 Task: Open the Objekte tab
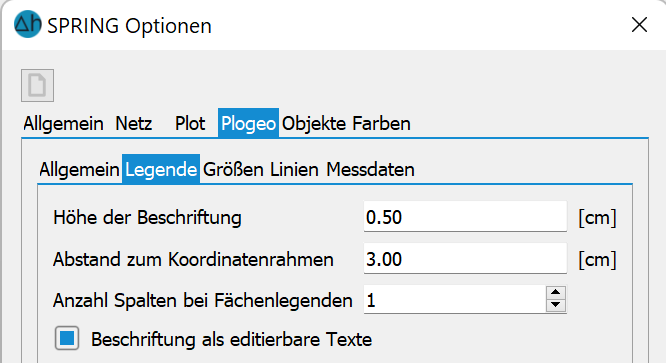coord(314,124)
